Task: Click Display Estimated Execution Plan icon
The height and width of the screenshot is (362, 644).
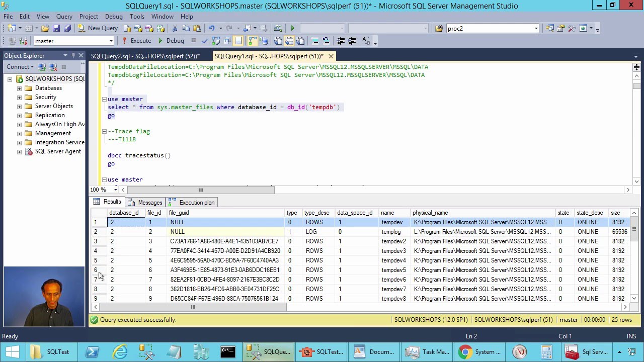Action: coord(216,41)
